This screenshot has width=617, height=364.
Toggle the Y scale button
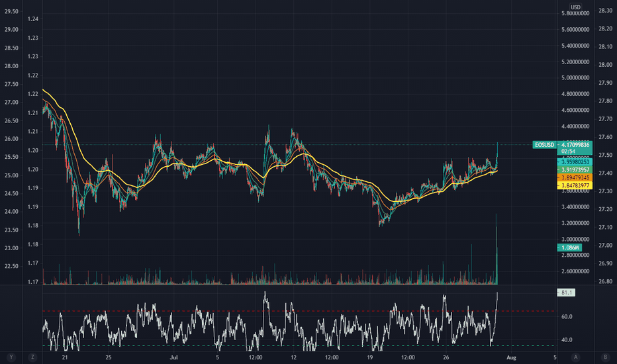point(11,357)
